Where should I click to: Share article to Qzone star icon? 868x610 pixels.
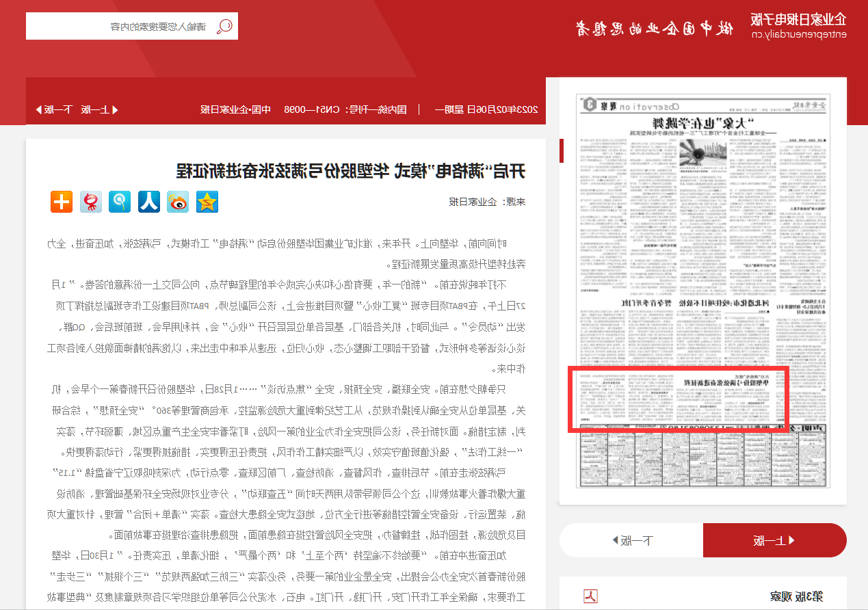(207, 201)
